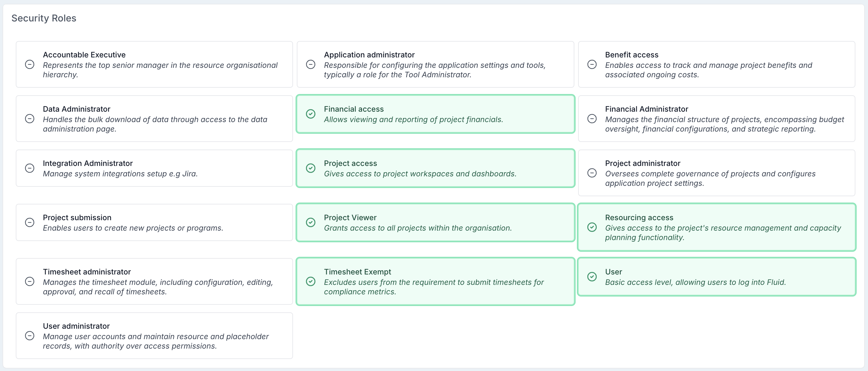Toggle the Project administrator role icon
The image size is (868, 371).
pos(592,173)
